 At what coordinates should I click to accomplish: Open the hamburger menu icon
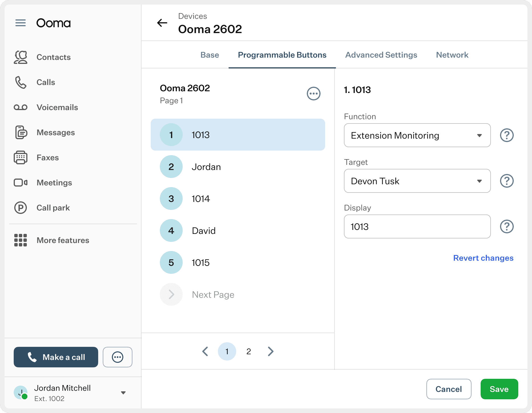pyautogui.click(x=21, y=23)
